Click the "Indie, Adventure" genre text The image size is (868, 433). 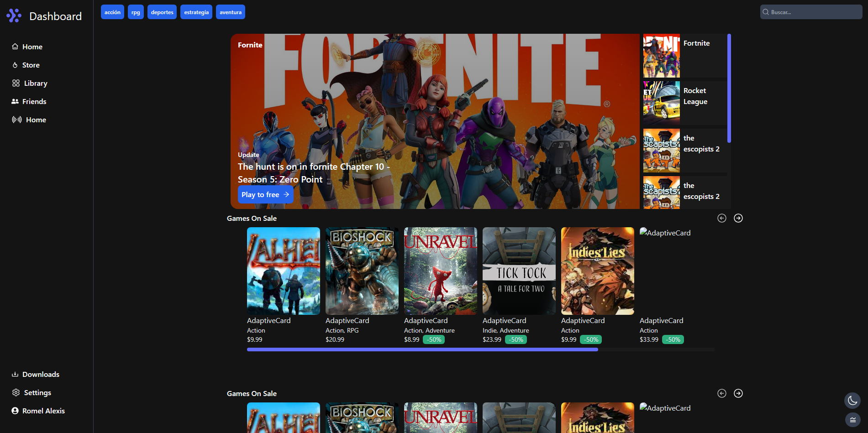tap(506, 330)
